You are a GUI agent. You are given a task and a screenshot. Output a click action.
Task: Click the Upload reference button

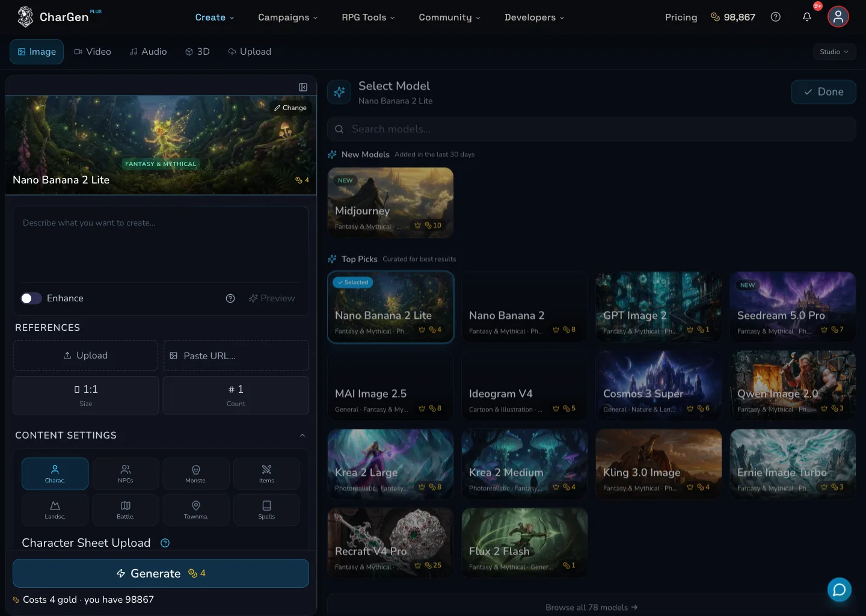[86, 356]
